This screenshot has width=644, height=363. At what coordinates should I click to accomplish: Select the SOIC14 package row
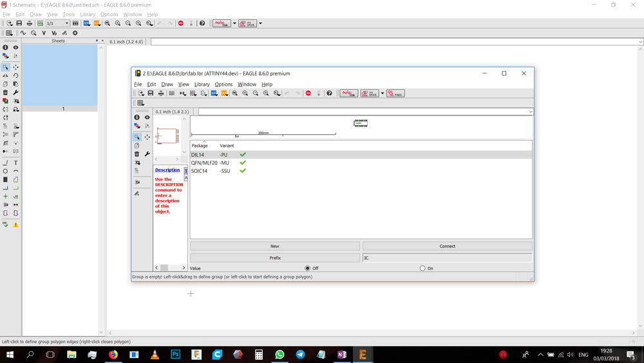[361, 171]
